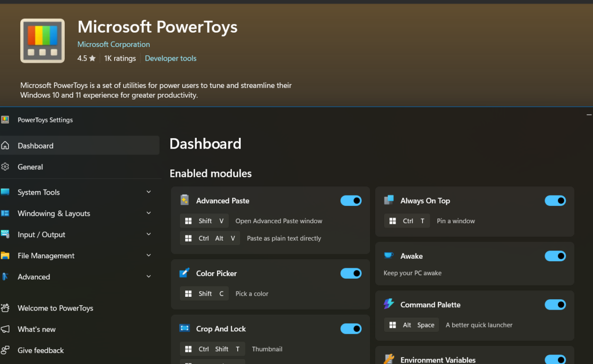This screenshot has width=593, height=364.
Task: Click the Always On Top module title
Action: [x=425, y=201]
